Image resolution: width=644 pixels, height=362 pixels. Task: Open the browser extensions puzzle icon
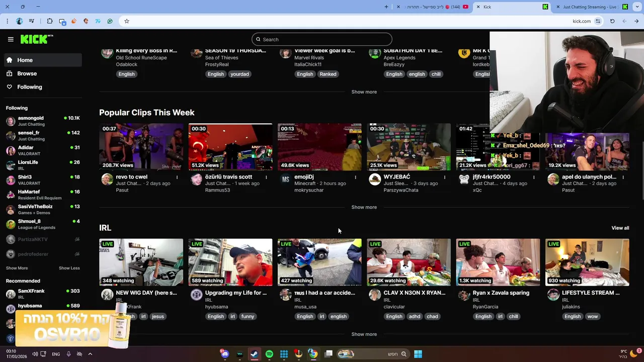50,21
